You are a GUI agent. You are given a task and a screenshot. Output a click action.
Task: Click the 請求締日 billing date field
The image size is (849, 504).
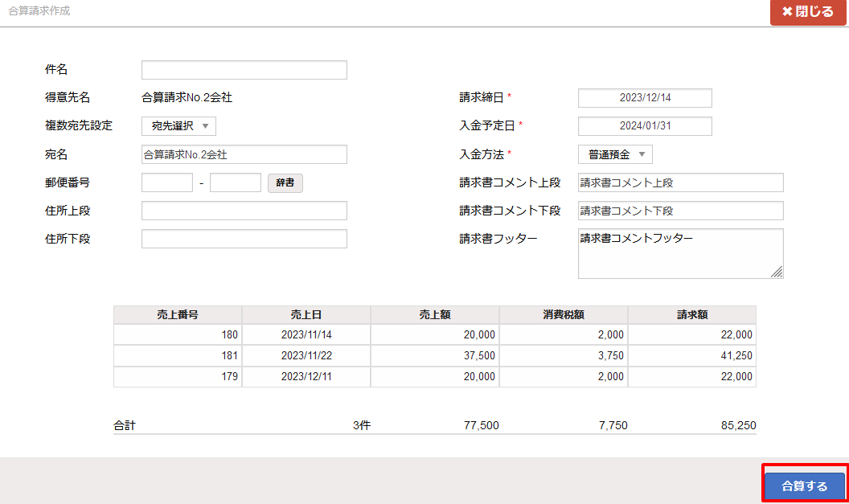click(644, 97)
